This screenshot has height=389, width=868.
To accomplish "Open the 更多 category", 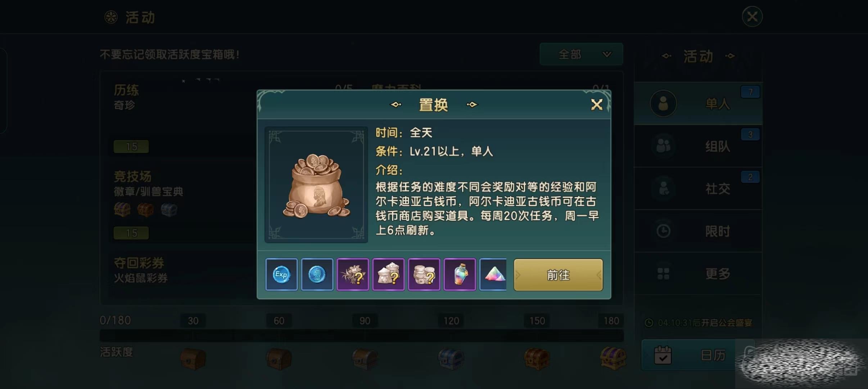I will pyautogui.click(x=698, y=273).
